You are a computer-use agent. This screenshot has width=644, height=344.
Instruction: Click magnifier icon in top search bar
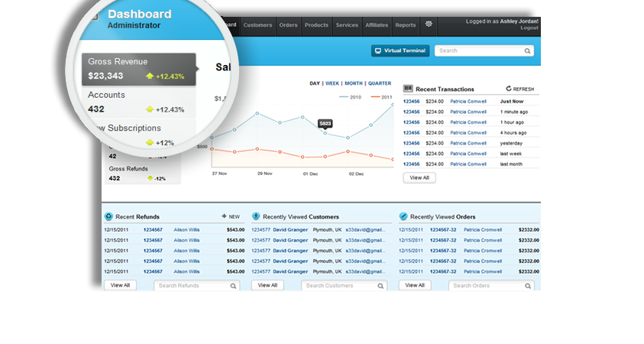[x=527, y=51]
